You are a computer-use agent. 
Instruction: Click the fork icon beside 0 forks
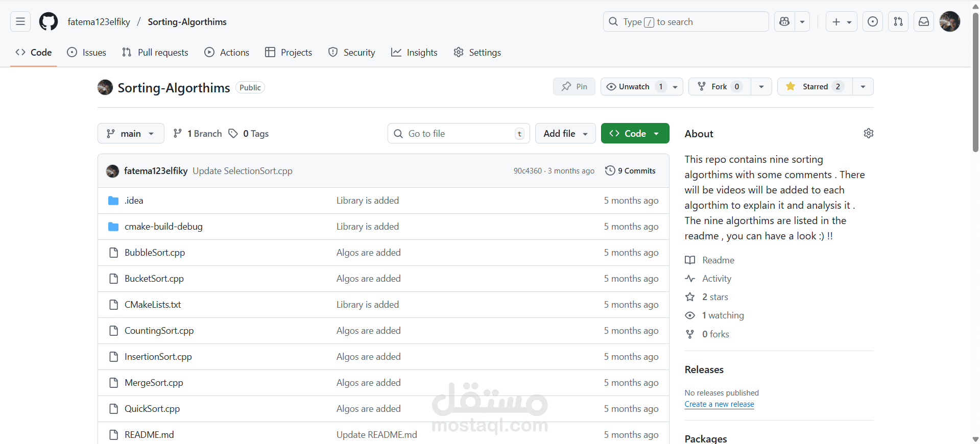[x=690, y=334]
